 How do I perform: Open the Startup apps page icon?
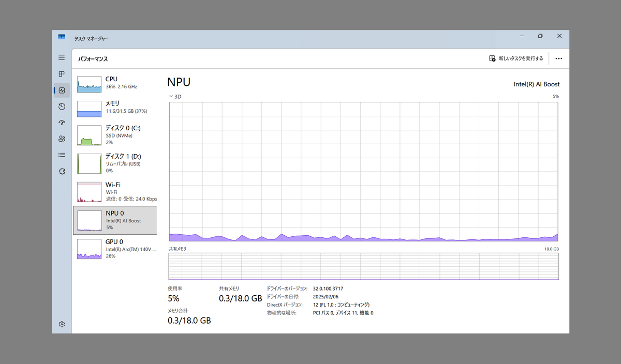62,123
